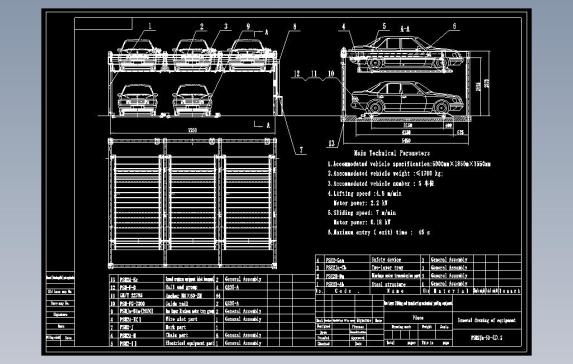Select the 'Steel structure' parts list cell

[x=388, y=284]
